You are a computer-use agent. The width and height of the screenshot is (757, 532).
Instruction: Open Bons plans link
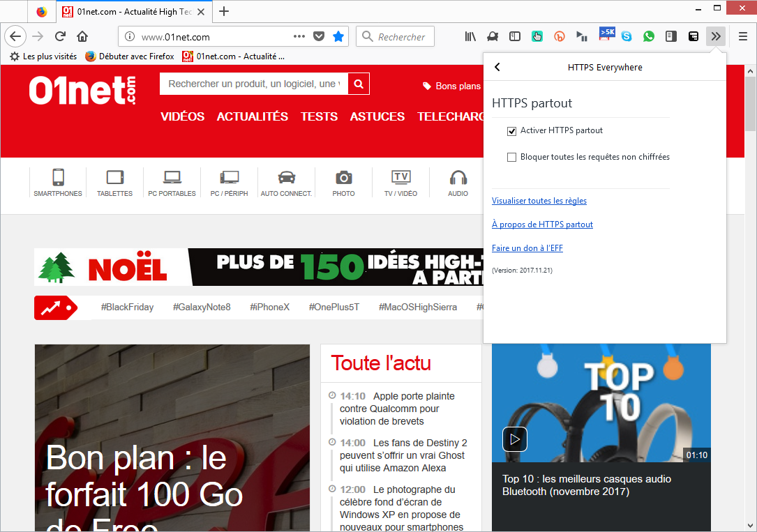click(452, 86)
